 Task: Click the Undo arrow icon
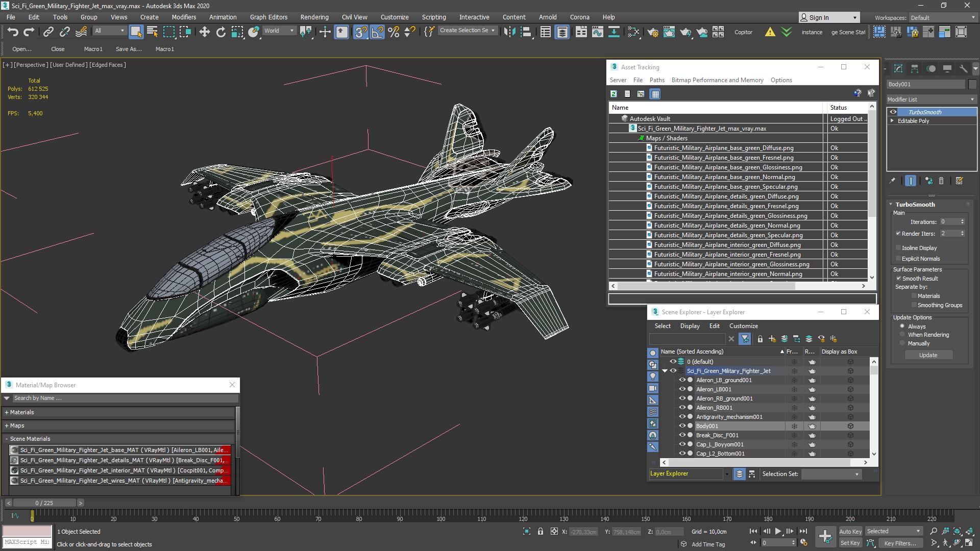[x=12, y=32]
